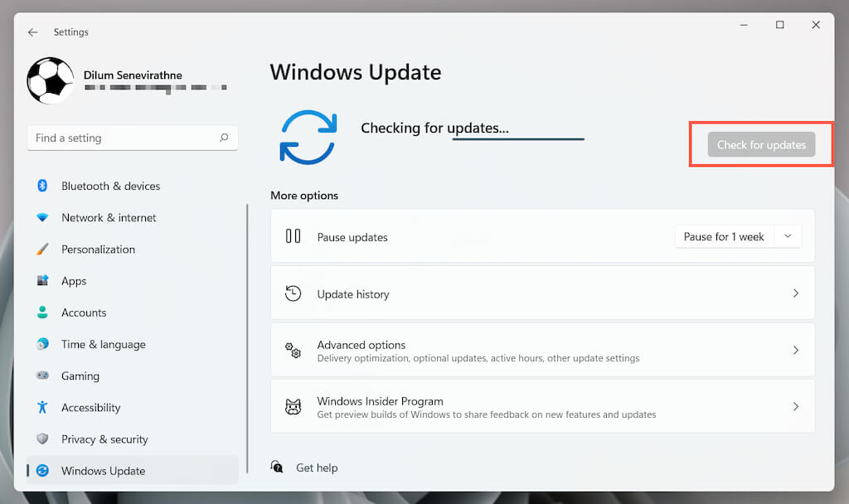849x504 pixels.
Task: Click the Gaming controller icon
Action: tap(42, 376)
